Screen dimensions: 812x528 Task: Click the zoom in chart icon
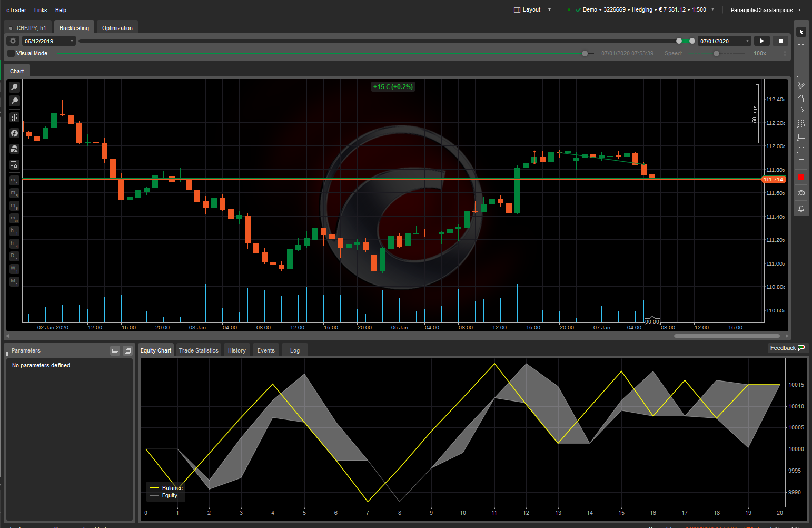(x=14, y=87)
